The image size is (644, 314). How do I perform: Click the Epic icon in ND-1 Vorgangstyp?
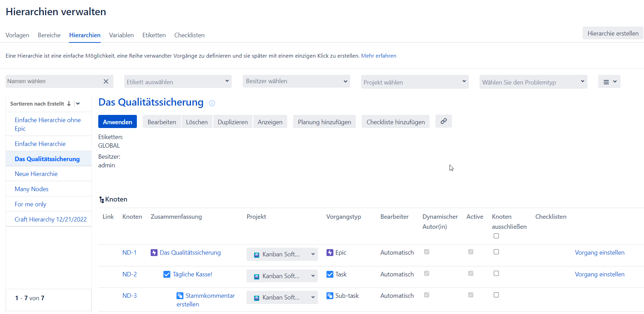pyautogui.click(x=330, y=253)
